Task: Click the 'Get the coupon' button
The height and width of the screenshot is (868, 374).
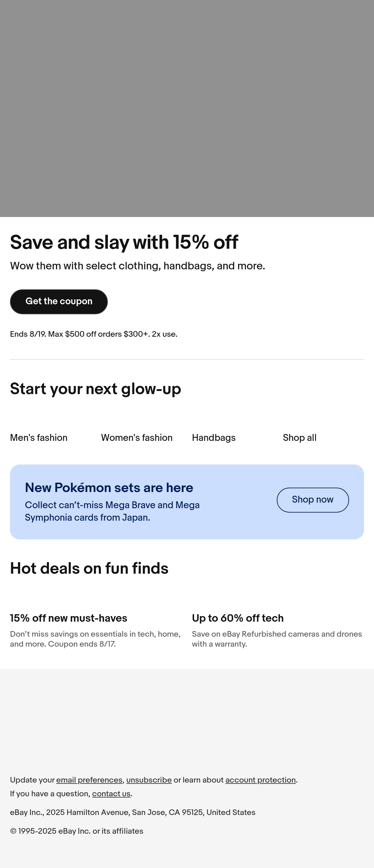Action: point(59,301)
